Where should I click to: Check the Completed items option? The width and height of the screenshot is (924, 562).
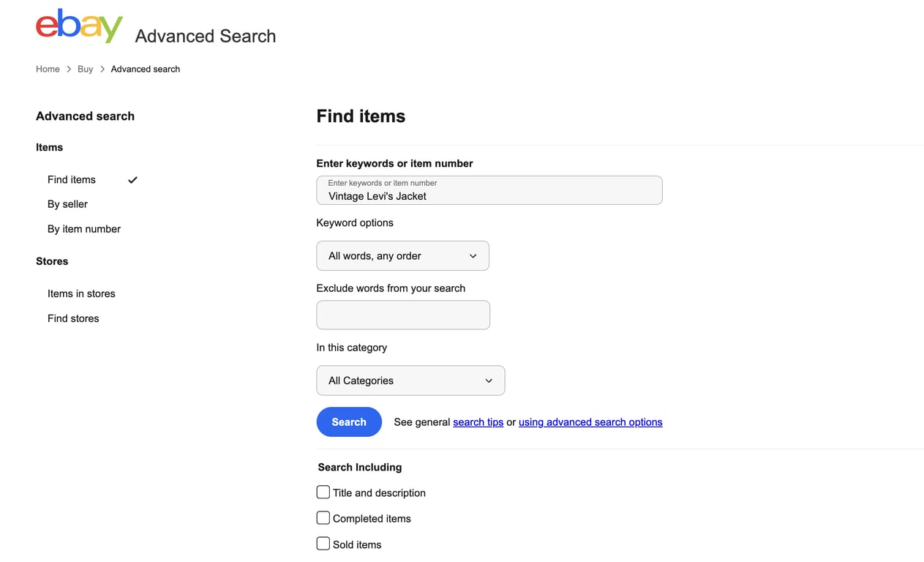point(323,517)
